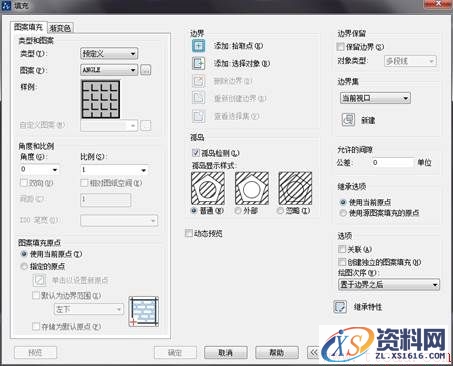This screenshot has width=453, height=366.
Task: Click the 查看选择集 icon
Action: click(x=198, y=116)
